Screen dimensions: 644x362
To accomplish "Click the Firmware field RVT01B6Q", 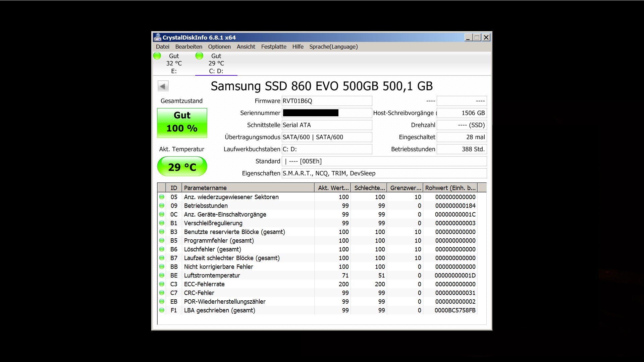I will pos(327,101).
